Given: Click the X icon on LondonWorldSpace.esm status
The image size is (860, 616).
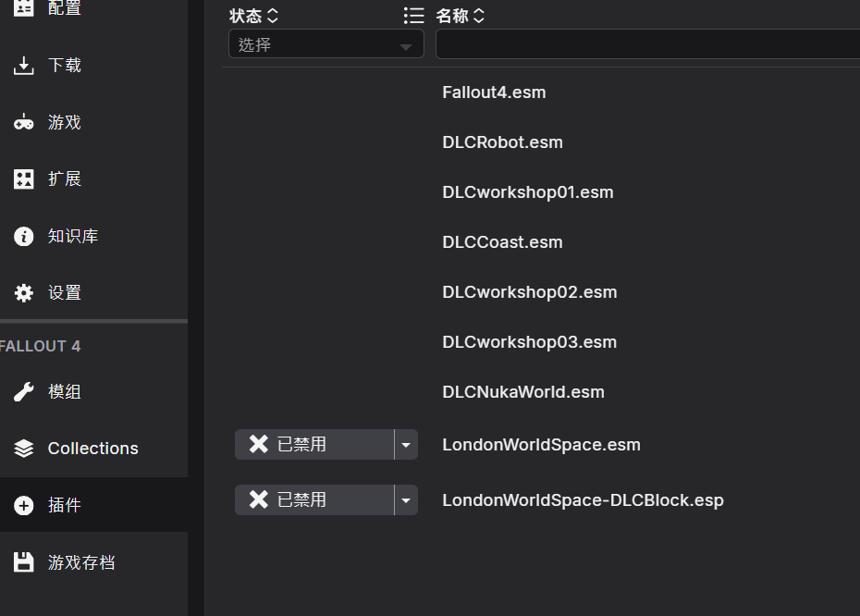Looking at the screenshot, I should click(258, 444).
